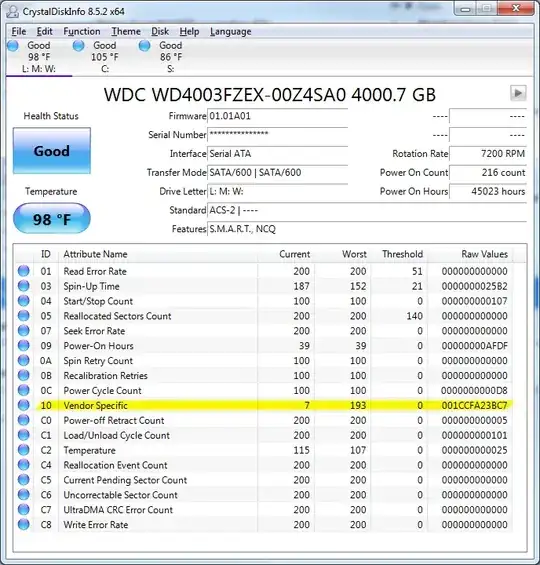Click status orb for Vendor Specific row
The height and width of the screenshot is (565, 540).
pos(24,405)
